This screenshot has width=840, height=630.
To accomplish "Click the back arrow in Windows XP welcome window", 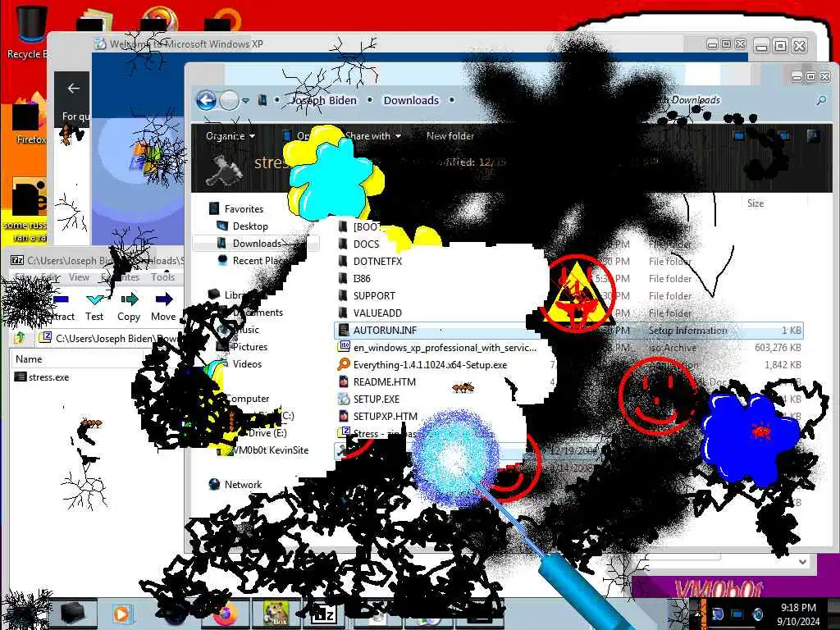I will coord(73,89).
